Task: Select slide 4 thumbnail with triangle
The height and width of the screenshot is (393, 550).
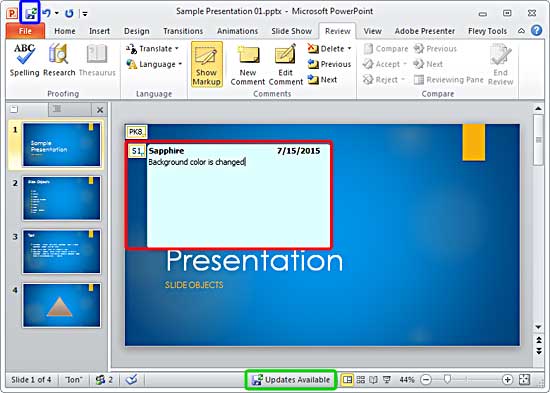Action: click(x=62, y=305)
